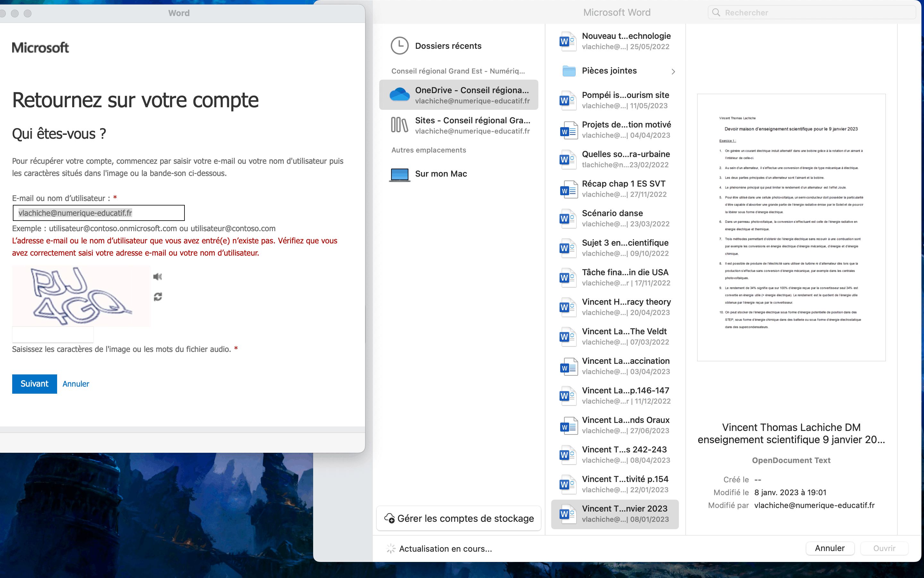
Task: Click the Modifié par vlachiche@numerique-educatif.fr value
Action: [x=814, y=505]
